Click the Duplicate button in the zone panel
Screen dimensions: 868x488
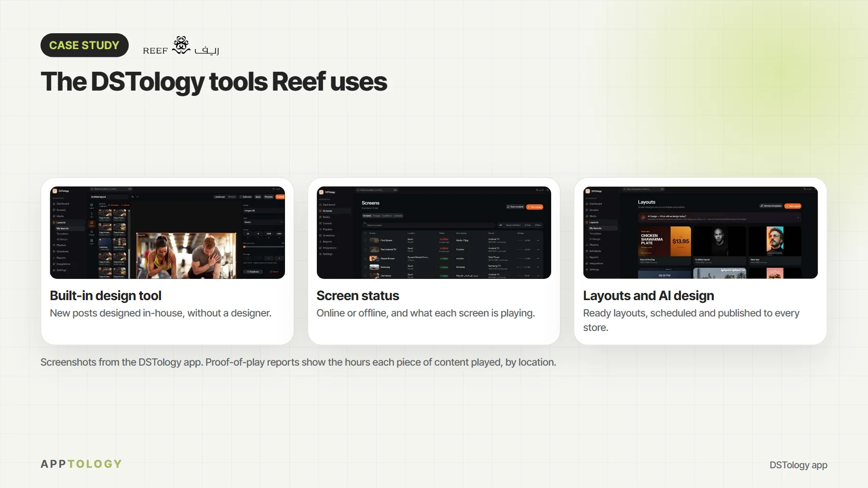[254, 272]
